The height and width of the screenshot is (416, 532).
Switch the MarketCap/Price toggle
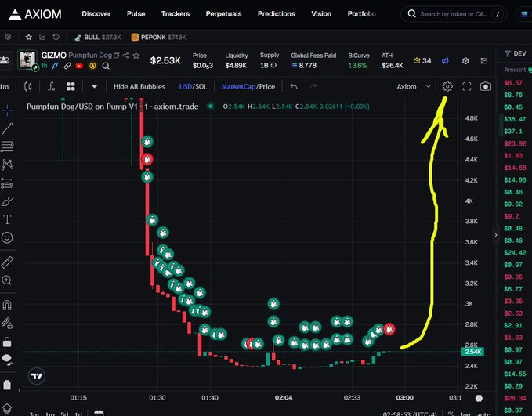point(248,86)
